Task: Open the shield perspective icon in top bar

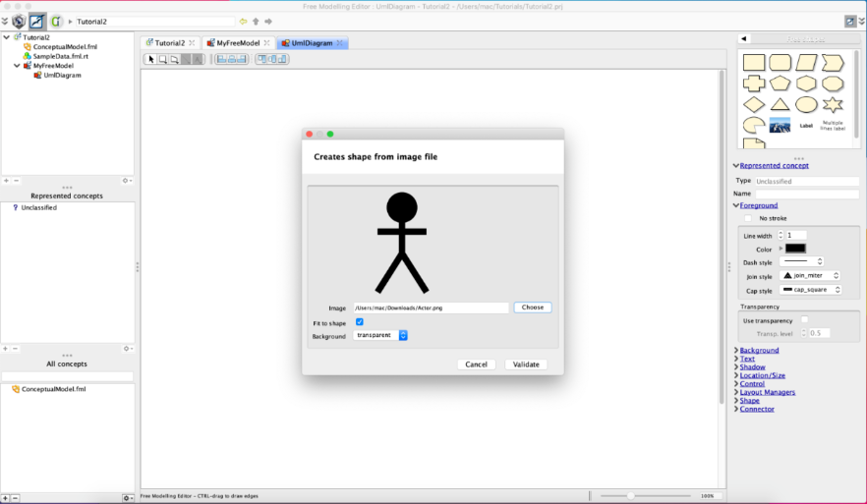Action: coord(19,21)
